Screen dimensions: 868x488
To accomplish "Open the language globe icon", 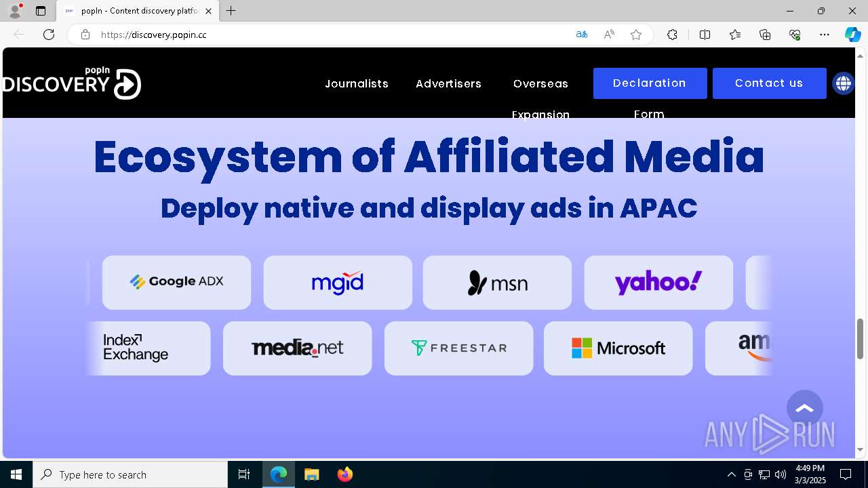I will click(x=843, y=83).
